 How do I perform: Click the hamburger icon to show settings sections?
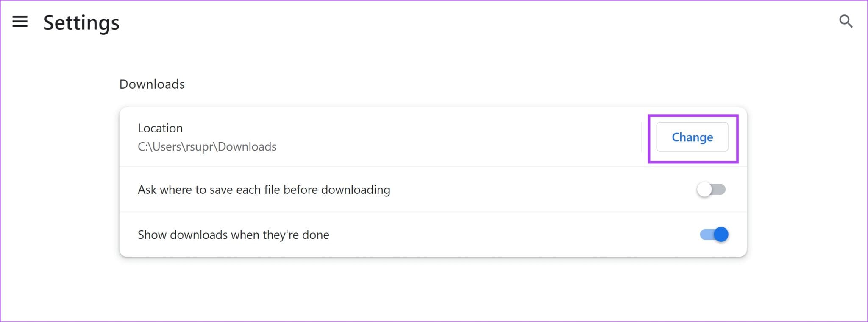[x=20, y=22]
